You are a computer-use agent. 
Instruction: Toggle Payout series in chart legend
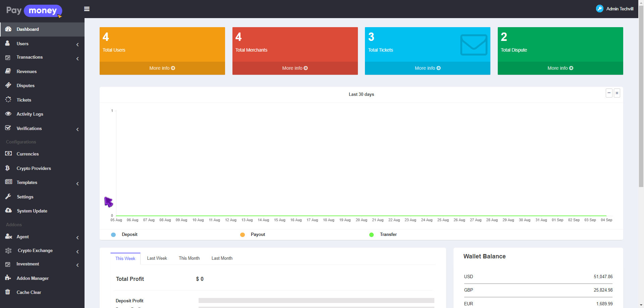click(243, 235)
